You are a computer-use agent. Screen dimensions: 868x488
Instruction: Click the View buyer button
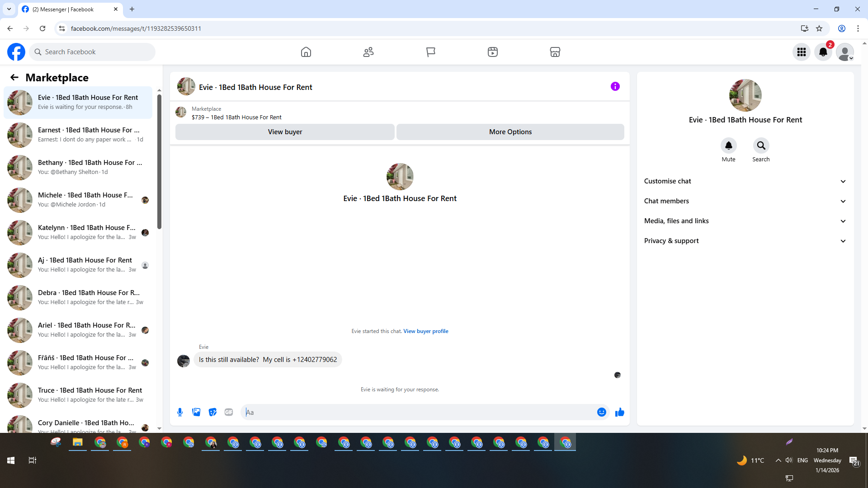pos(285,132)
